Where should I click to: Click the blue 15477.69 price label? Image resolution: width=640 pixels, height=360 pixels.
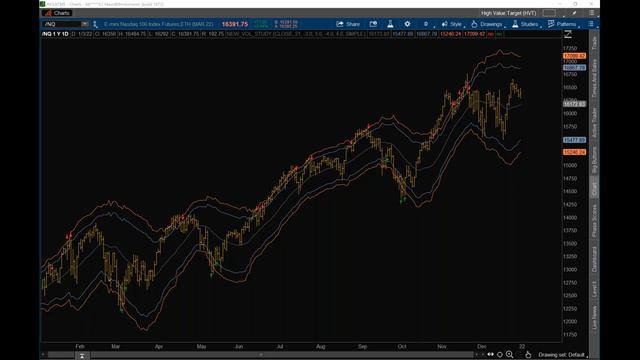[574, 140]
